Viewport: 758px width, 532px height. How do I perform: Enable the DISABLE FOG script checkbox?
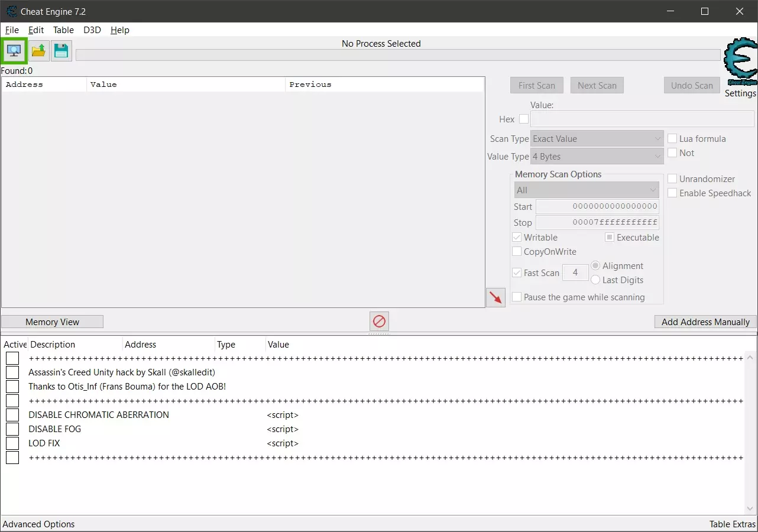pos(12,429)
